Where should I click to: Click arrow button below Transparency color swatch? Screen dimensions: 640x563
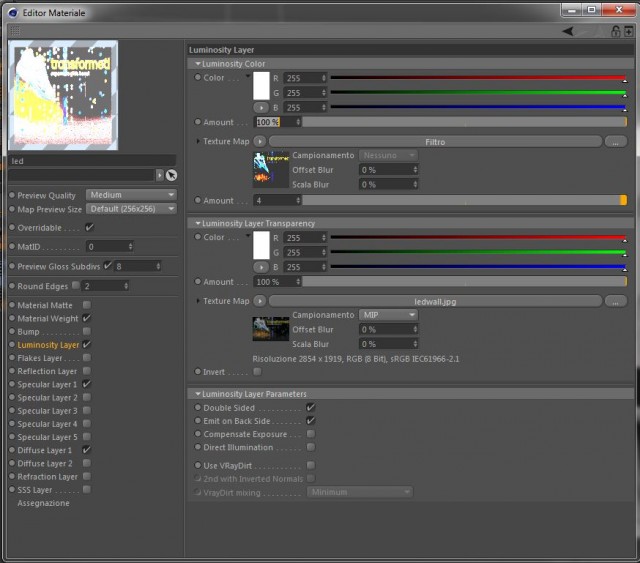tap(261, 267)
